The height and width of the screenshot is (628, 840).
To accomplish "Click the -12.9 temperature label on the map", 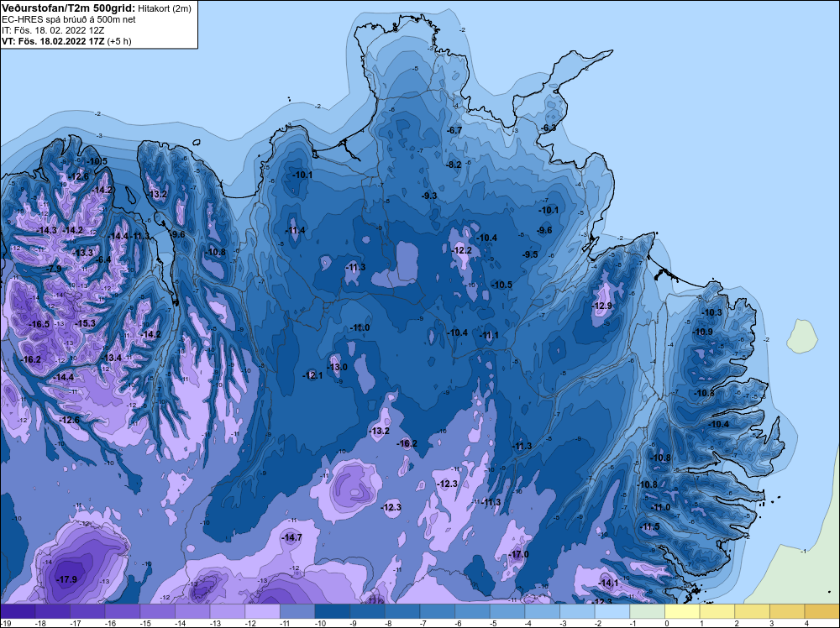I will 601,306.
